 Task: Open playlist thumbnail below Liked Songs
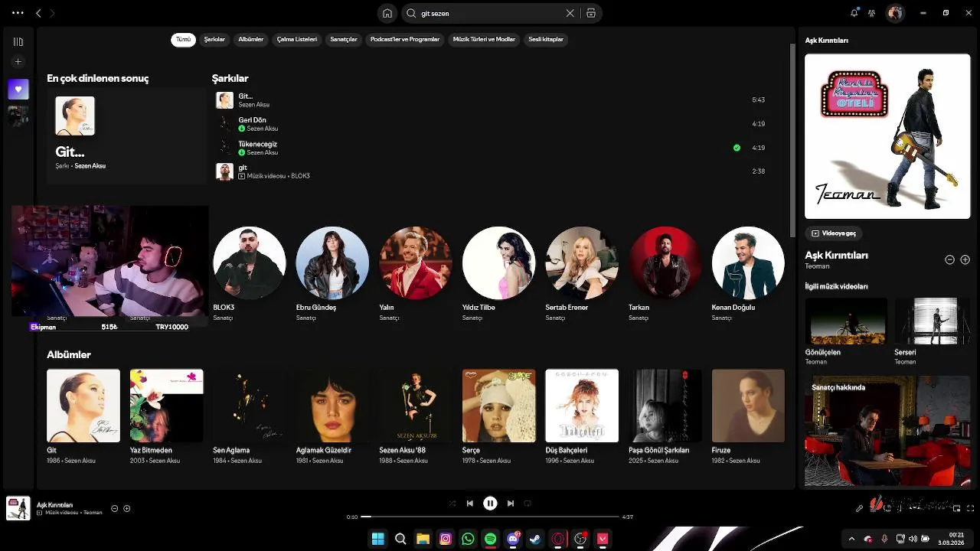[18, 116]
